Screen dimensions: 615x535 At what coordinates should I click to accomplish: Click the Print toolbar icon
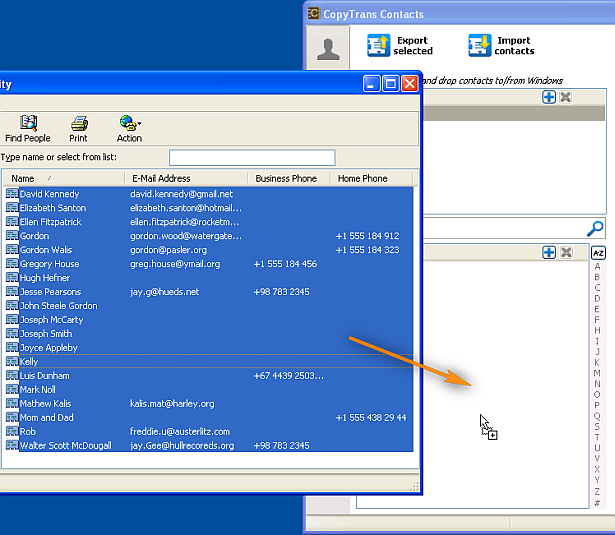pos(78,129)
